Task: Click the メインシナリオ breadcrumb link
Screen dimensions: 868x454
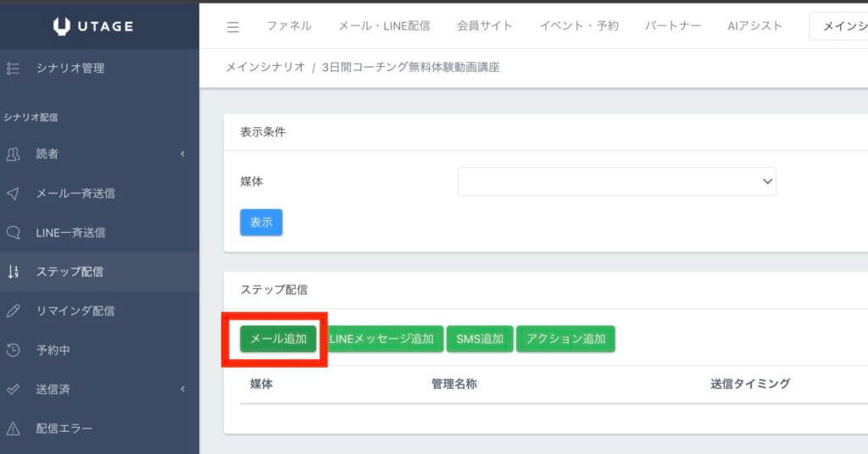Action: click(265, 68)
